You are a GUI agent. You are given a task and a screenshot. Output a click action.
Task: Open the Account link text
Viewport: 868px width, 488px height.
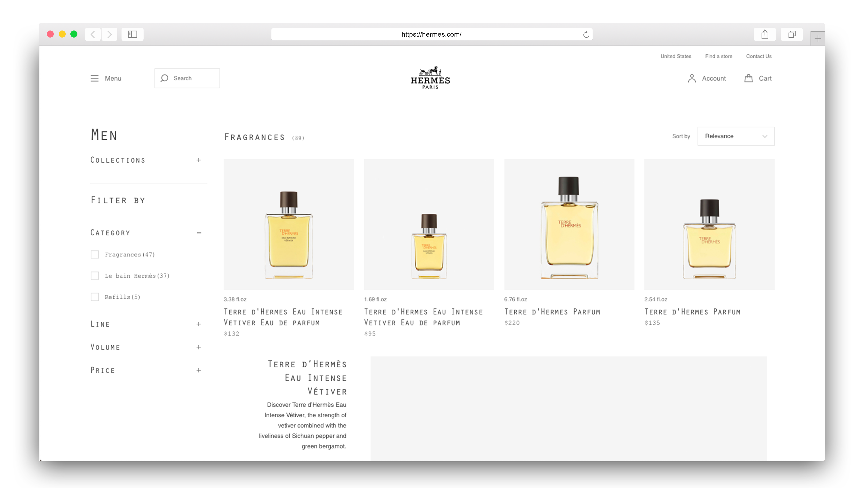click(x=714, y=78)
